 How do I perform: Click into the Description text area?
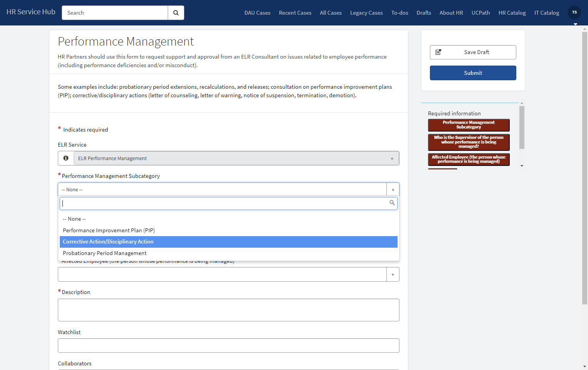pyautogui.click(x=229, y=310)
